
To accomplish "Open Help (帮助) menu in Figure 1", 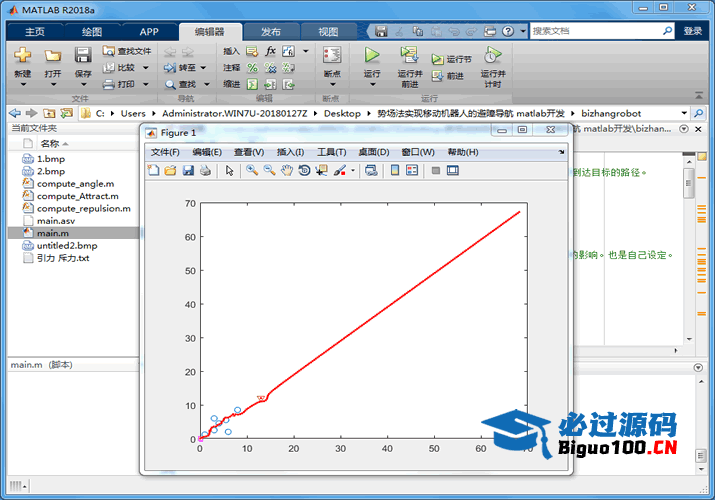I will [463, 152].
